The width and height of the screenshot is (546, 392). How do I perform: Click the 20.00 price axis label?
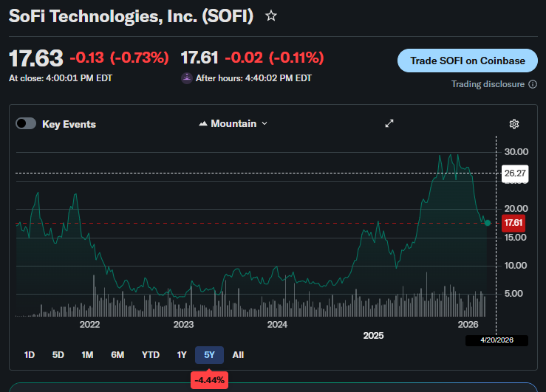point(516,209)
